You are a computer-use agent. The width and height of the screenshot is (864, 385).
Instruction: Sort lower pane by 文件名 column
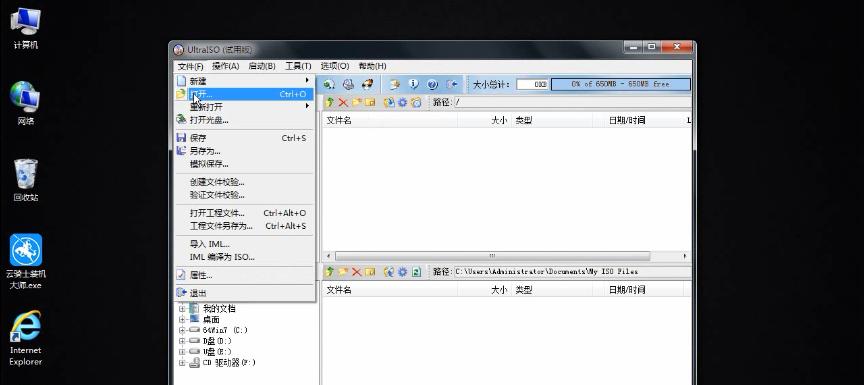(x=390, y=290)
